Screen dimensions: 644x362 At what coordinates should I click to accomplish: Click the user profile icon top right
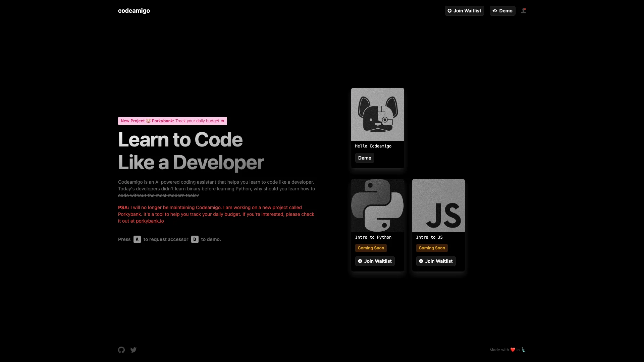coord(523,11)
